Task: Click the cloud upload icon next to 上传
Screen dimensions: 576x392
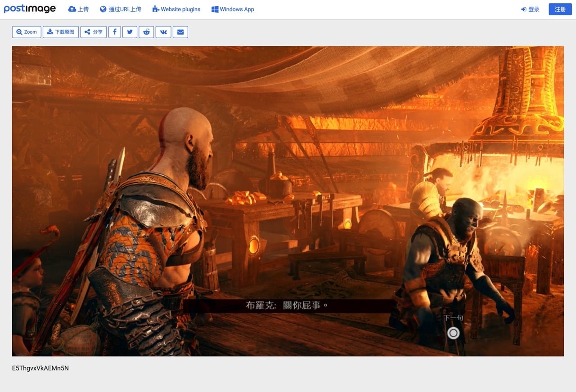Action: click(x=72, y=9)
